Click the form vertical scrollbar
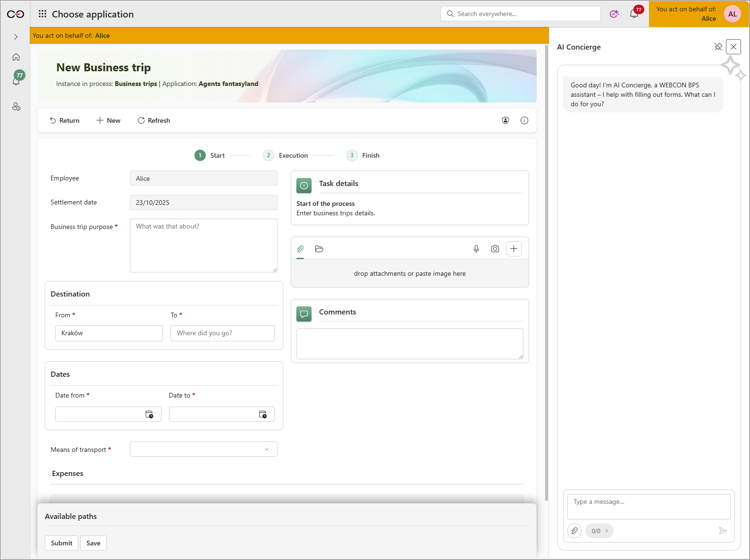Viewport: 750px width, 560px height. point(547,272)
